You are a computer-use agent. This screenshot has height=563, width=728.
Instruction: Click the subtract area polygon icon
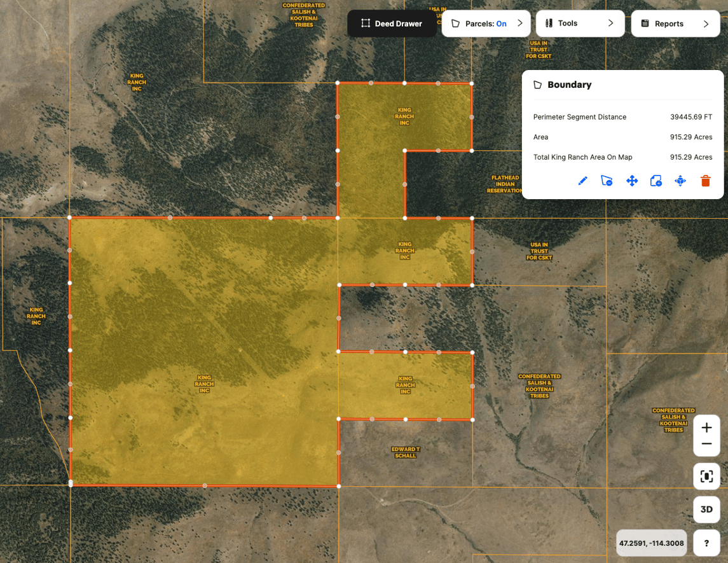click(607, 181)
